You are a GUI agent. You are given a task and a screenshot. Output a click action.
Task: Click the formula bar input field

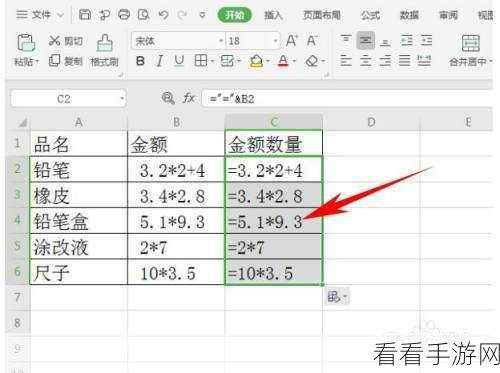(x=347, y=99)
